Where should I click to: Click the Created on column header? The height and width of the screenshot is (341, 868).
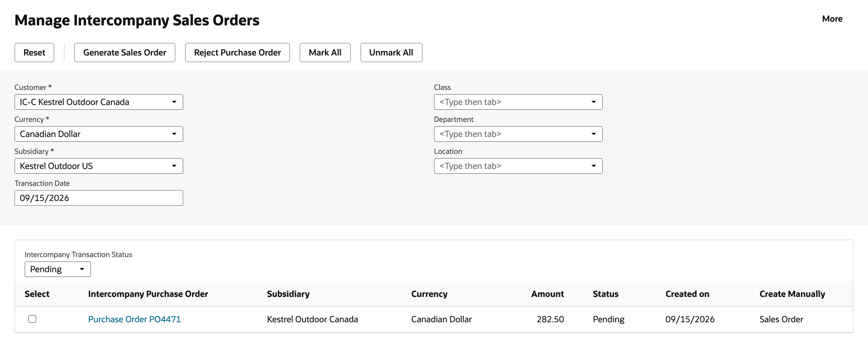687,294
